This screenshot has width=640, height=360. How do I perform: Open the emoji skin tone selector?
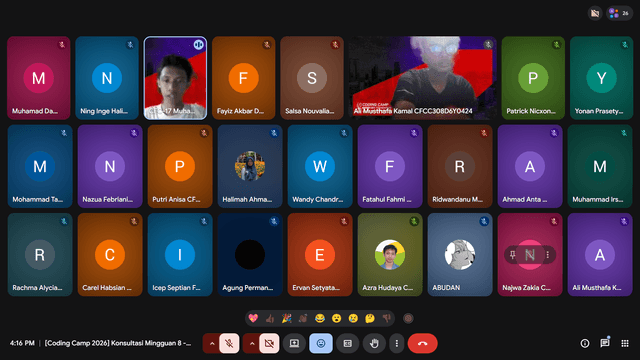click(408, 318)
